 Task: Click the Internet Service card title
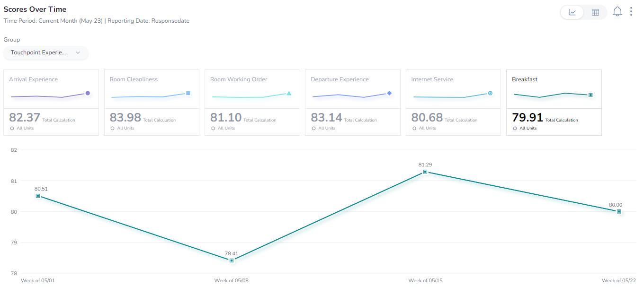click(432, 79)
